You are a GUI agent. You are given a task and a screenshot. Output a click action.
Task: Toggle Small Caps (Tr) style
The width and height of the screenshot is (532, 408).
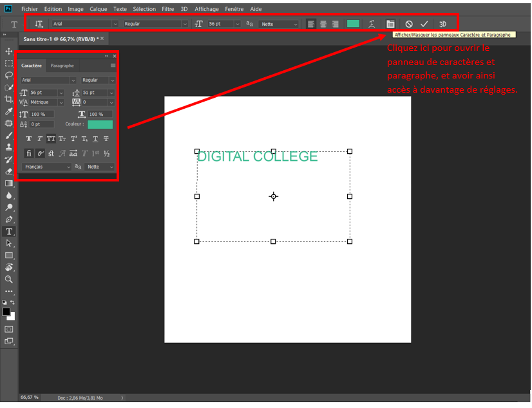62,138
